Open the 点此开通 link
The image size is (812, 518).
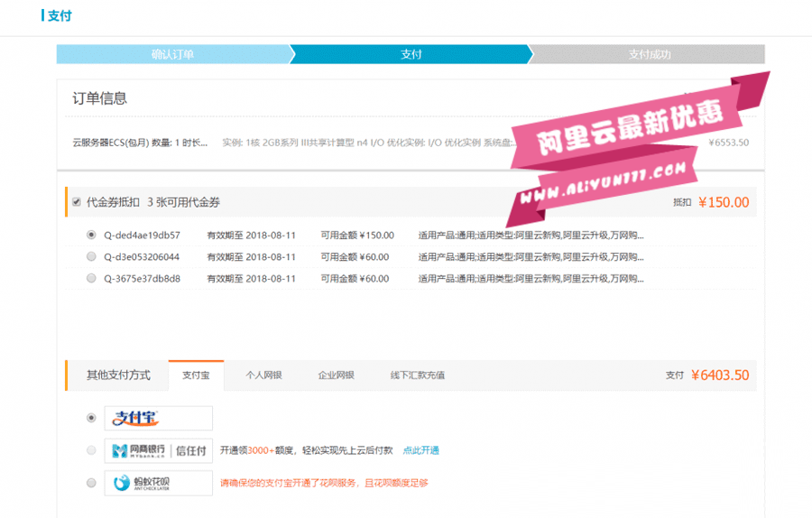coord(421,450)
